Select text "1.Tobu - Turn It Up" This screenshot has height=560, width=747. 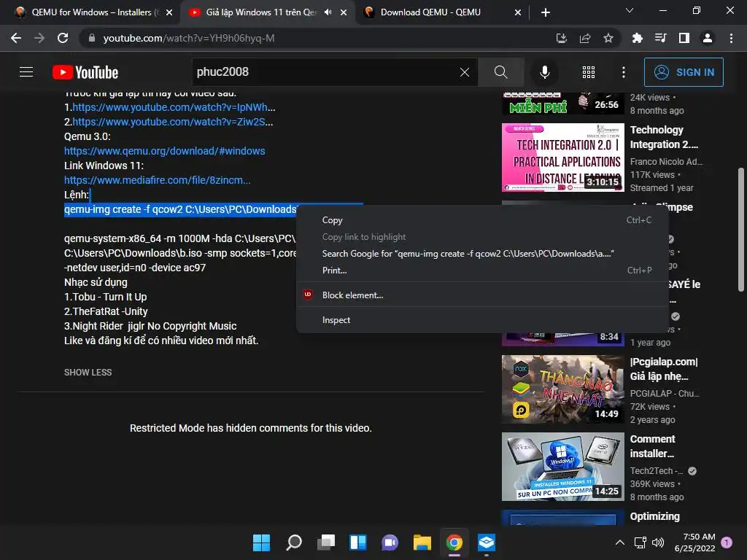105,297
